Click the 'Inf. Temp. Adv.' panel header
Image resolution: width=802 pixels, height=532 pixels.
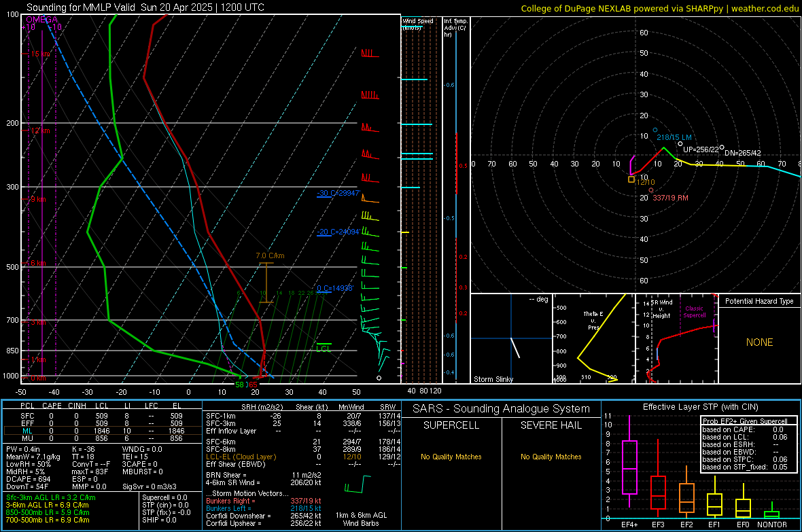click(455, 28)
